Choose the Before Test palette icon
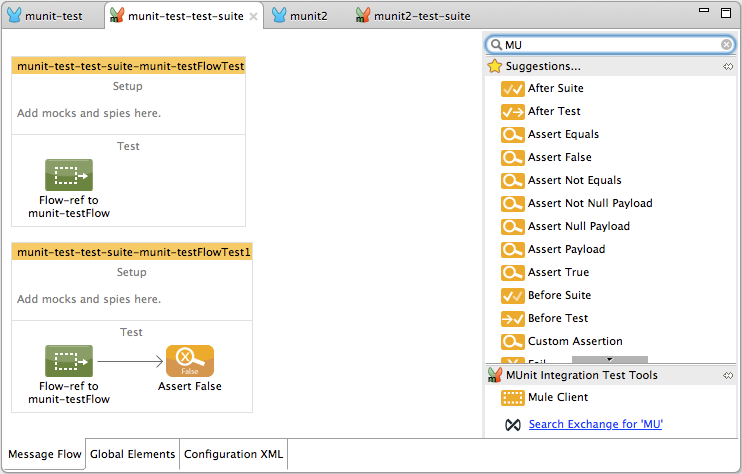Screen dimensions: 742x474 [512, 318]
